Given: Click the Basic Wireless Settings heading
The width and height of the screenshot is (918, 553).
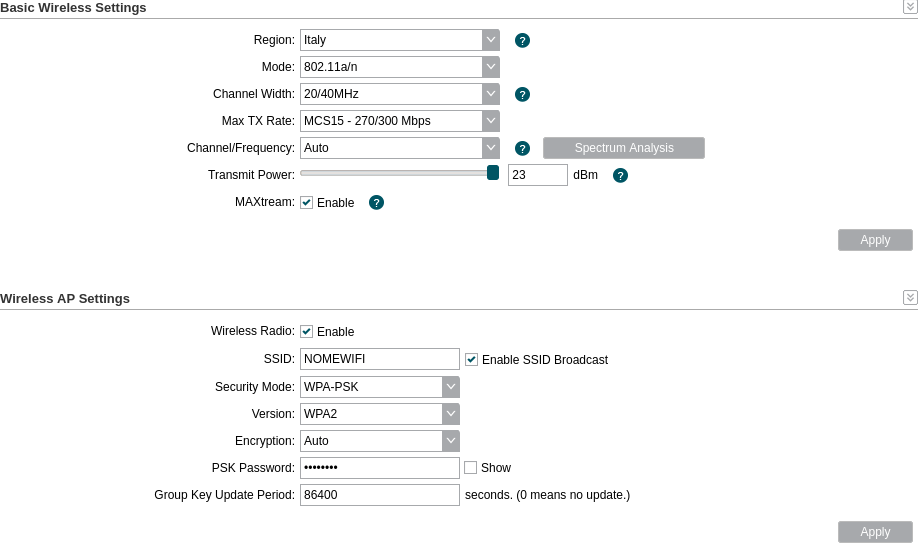Looking at the screenshot, I should [x=73, y=8].
